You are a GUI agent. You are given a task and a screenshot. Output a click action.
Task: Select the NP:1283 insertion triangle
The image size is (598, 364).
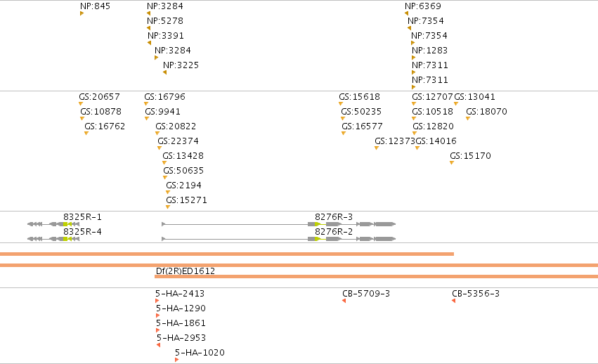click(x=413, y=58)
